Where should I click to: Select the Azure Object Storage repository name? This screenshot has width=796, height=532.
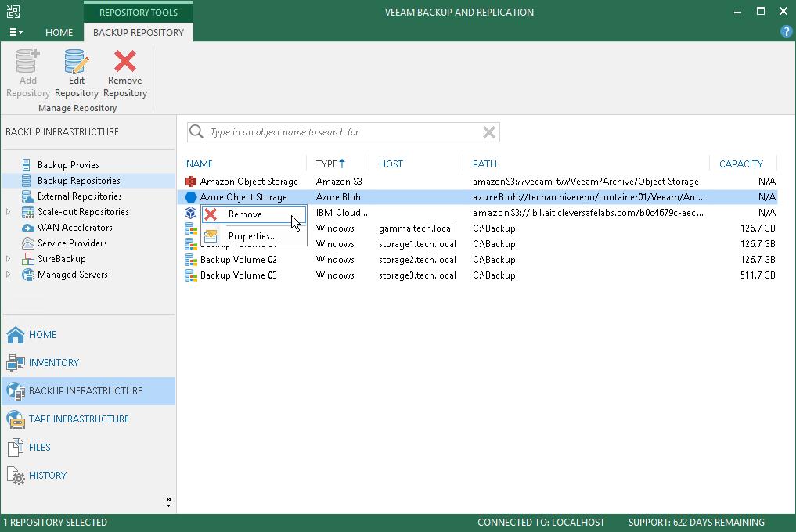pyautogui.click(x=243, y=197)
